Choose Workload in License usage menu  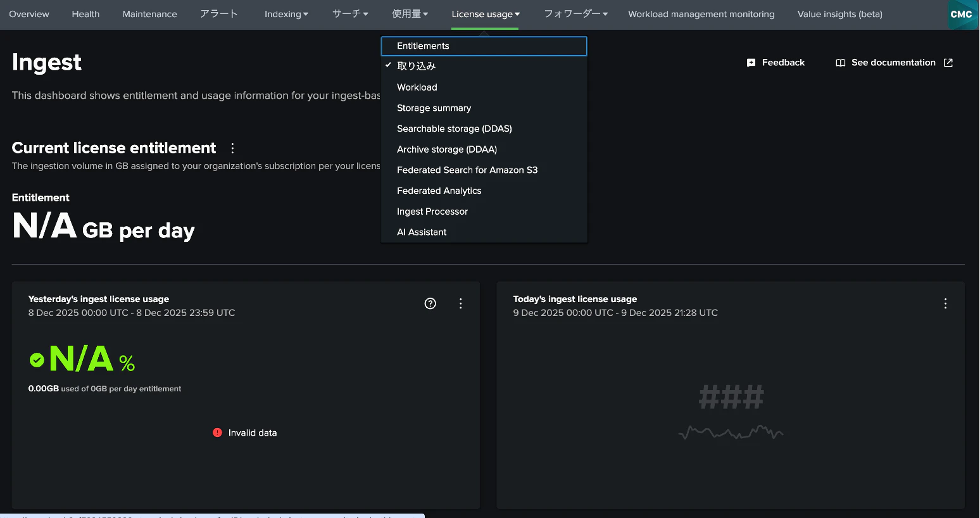coord(484,87)
